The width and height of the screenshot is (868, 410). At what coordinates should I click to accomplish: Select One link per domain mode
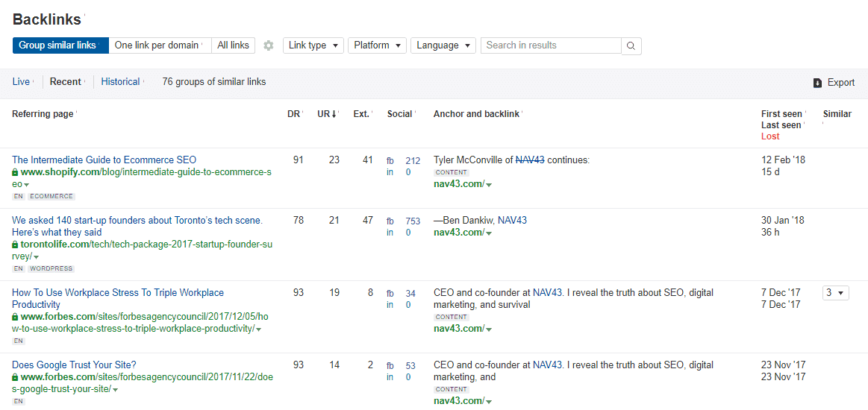[x=160, y=45]
